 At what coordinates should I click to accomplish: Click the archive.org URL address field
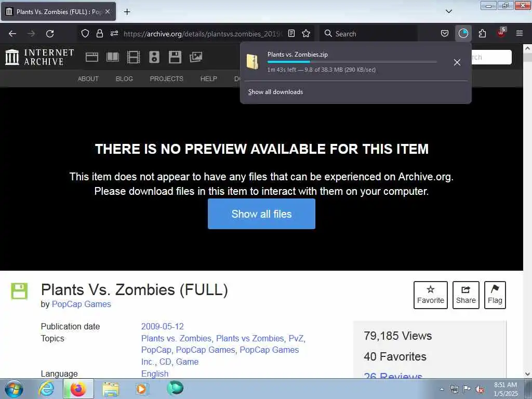202,34
